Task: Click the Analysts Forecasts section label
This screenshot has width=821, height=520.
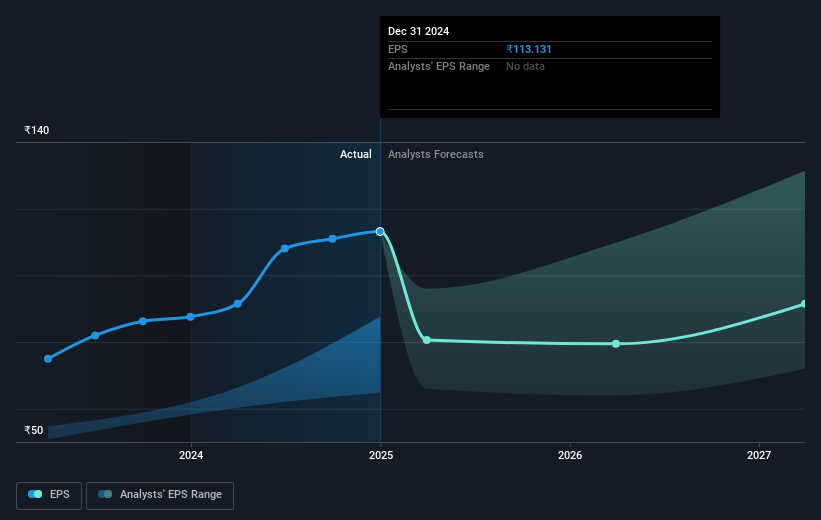Action: [x=436, y=154]
